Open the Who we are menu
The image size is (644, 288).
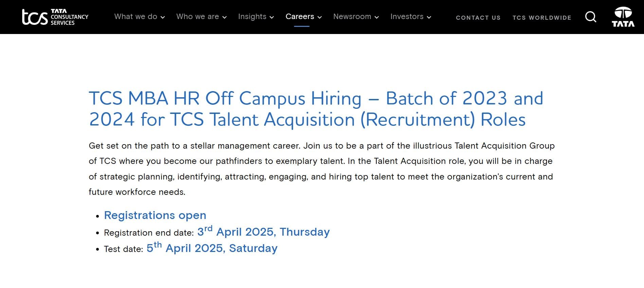pyautogui.click(x=197, y=16)
